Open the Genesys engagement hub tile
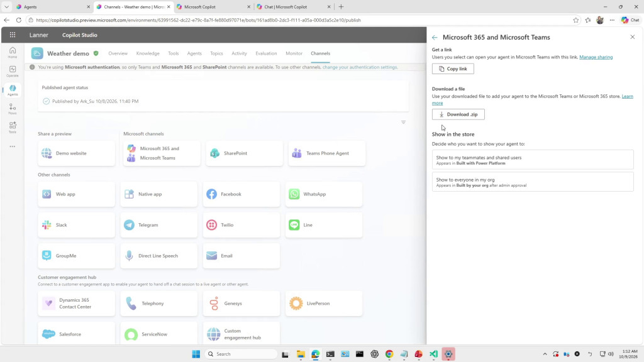Viewport: 644px width, 362px height. [x=241, y=304]
